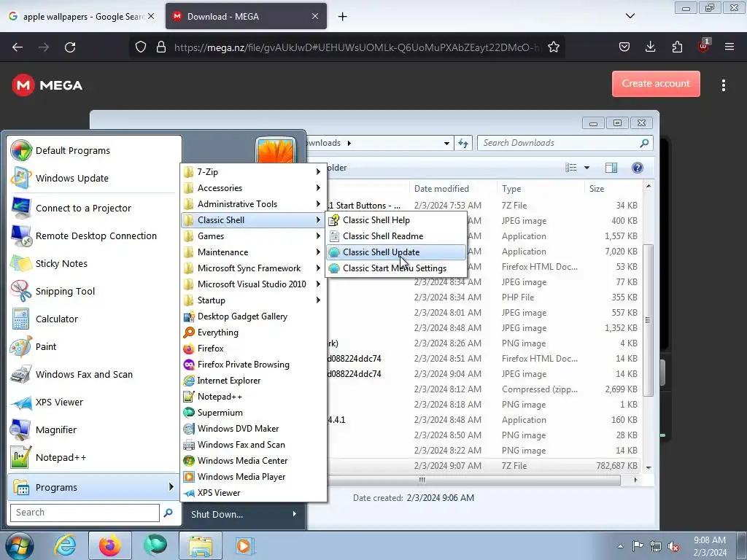Open a new browser tab
The width and height of the screenshot is (747, 560).
[343, 17]
